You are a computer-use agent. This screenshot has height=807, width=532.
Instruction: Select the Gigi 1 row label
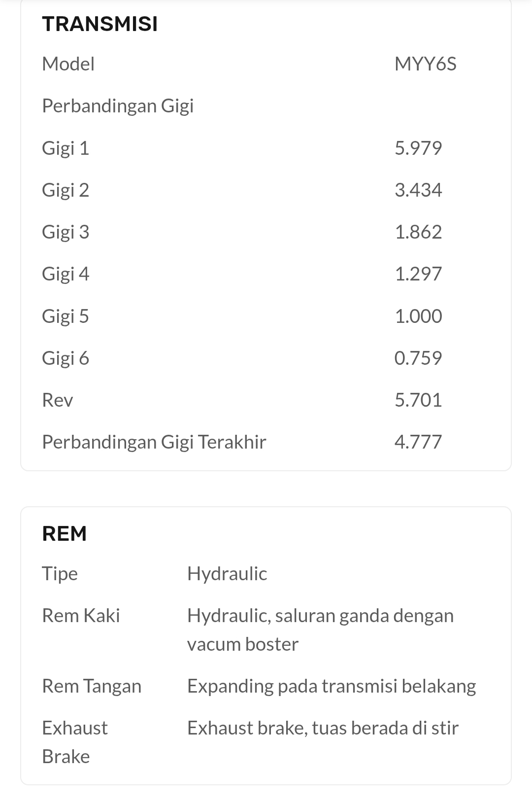(x=66, y=148)
